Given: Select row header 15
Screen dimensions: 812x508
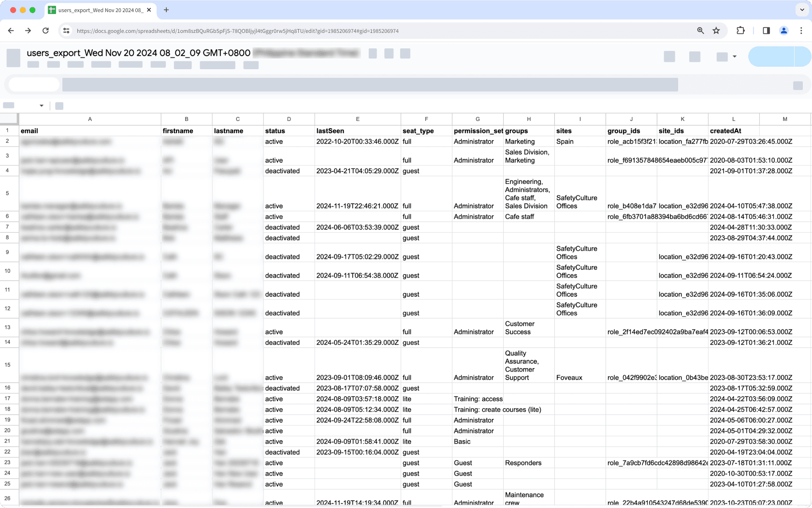Looking at the screenshot, I should tap(8, 364).
